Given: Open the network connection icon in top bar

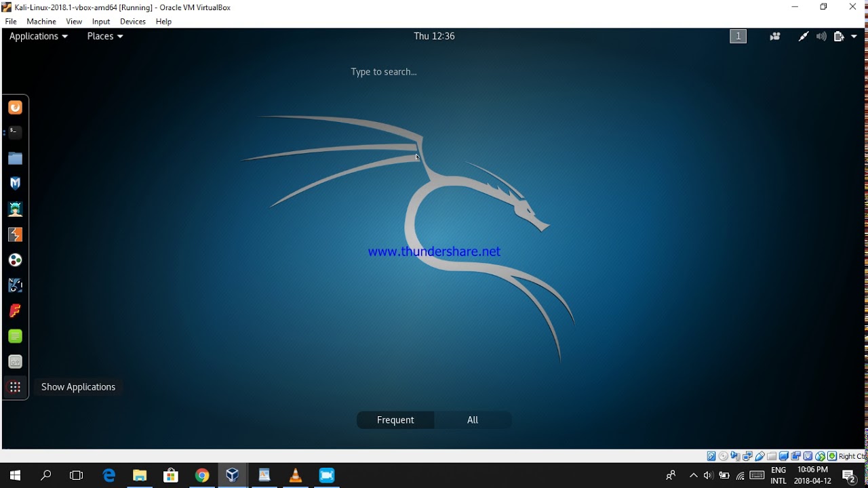Looking at the screenshot, I should tap(804, 37).
